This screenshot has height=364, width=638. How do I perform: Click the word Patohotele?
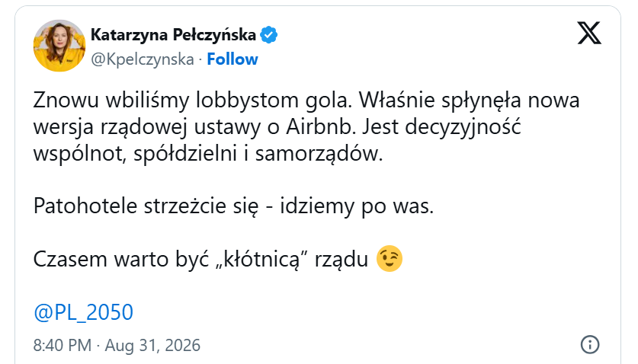(x=85, y=206)
